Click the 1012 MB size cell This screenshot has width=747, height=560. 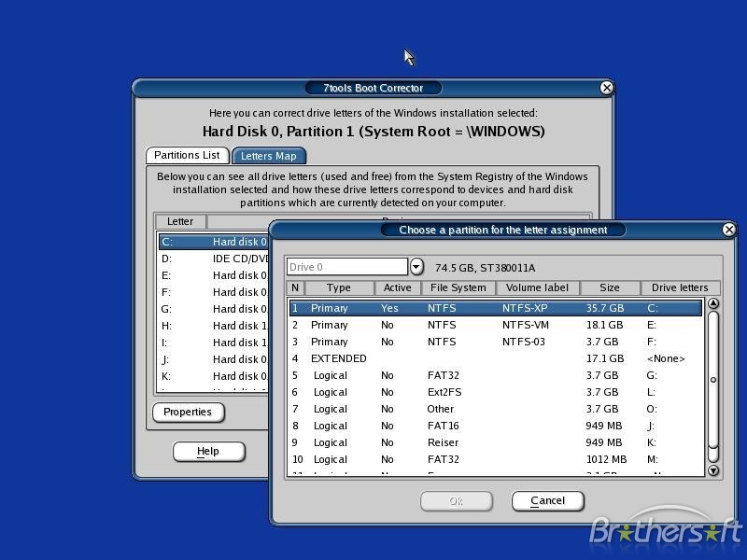coord(606,459)
